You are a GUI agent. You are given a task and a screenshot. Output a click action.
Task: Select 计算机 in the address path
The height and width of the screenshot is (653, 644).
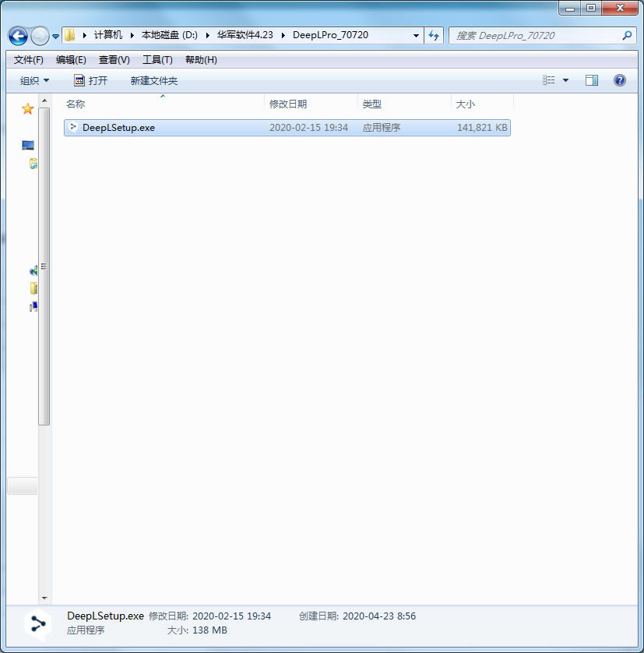coord(107,35)
